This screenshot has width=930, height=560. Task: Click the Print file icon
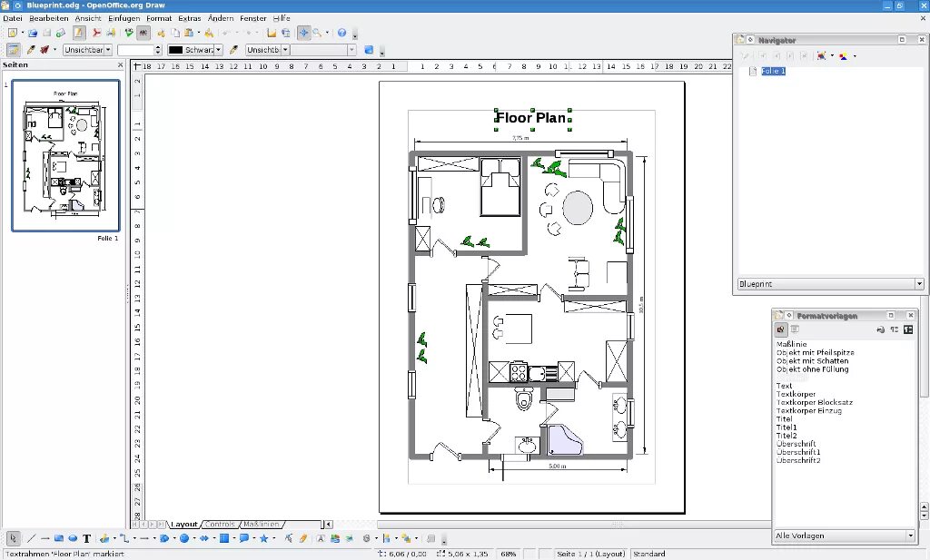pyautogui.click(x=110, y=34)
